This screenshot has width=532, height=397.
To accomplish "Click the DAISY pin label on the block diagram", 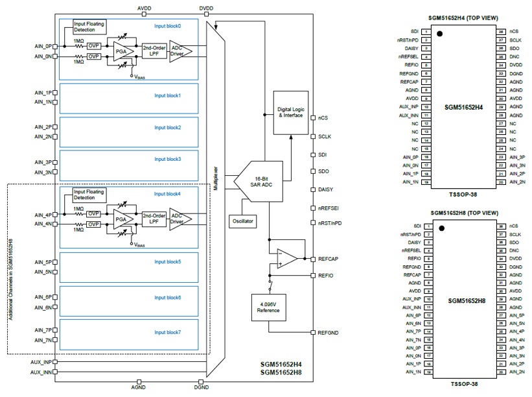I will click(x=326, y=189).
